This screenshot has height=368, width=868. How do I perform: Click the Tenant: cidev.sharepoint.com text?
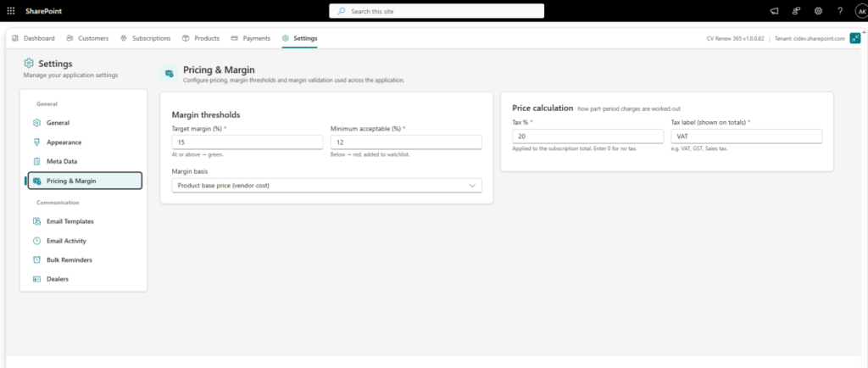[x=810, y=38]
